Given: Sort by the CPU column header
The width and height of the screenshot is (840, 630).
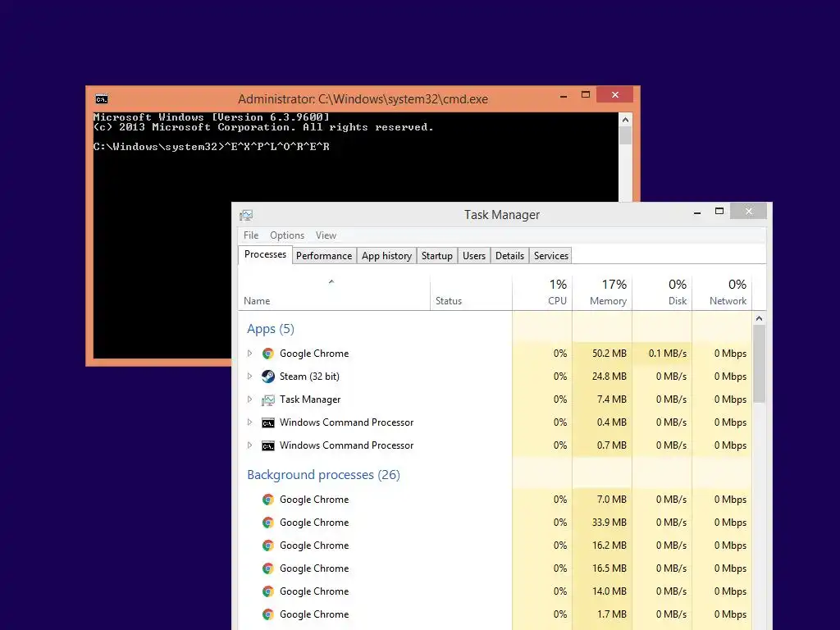Looking at the screenshot, I should pos(542,293).
